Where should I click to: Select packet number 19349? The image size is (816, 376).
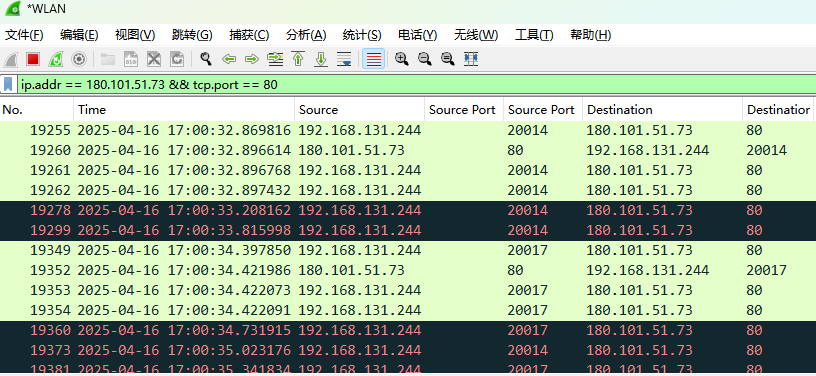408,250
